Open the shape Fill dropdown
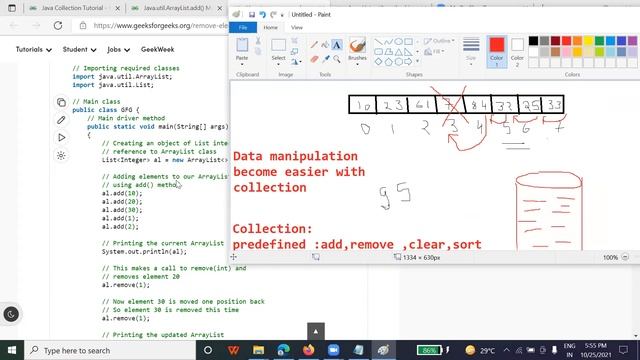The height and width of the screenshot is (360, 640). coord(434,52)
